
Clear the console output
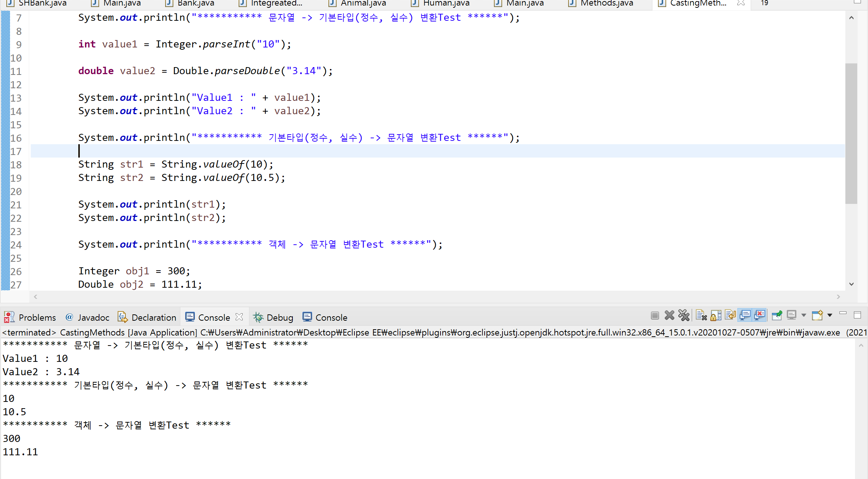(701, 316)
